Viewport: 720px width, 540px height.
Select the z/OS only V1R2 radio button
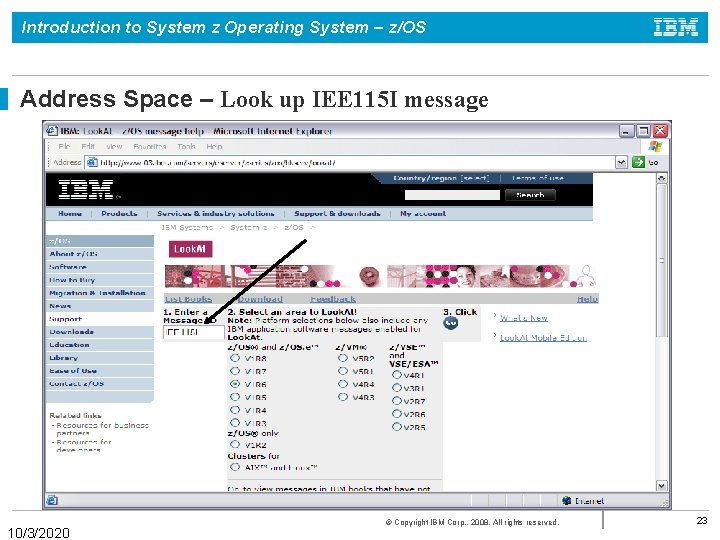click(x=235, y=444)
